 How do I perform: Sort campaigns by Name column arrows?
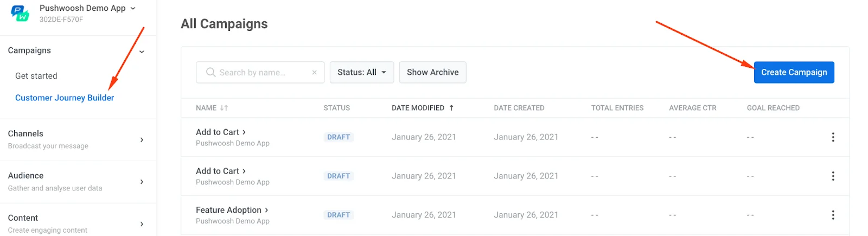tap(224, 108)
